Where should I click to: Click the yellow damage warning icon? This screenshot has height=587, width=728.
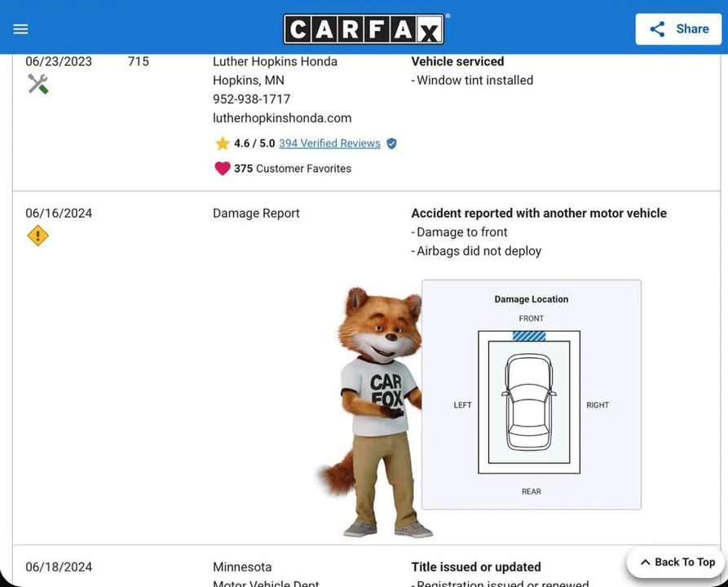pos(38,236)
